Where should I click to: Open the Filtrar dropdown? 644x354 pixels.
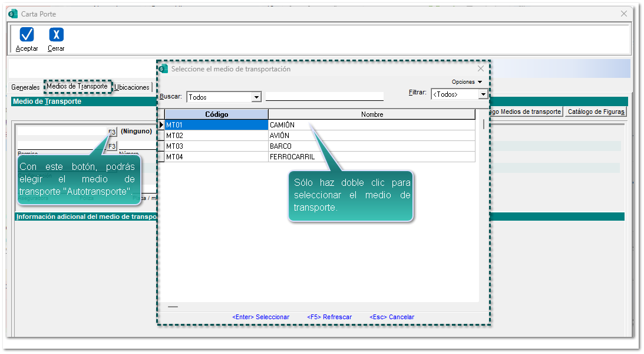click(483, 94)
